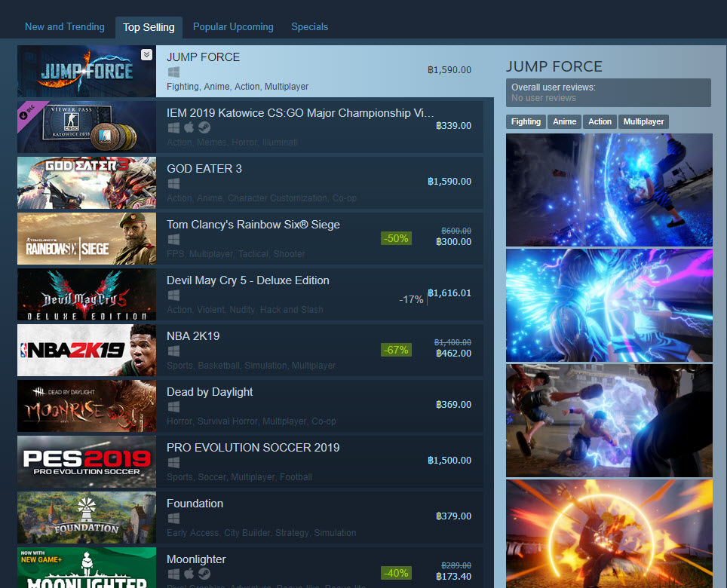Click the Windows icon under Foundation
This screenshot has height=588, width=727.
(x=173, y=518)
